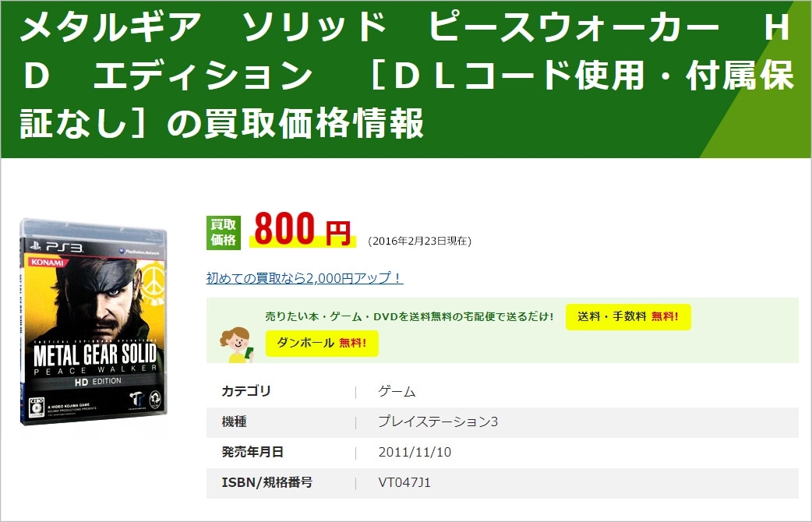Click the ダンボール 無料 yellow badge
Screen dimensions: 812x522
point(322,344)
